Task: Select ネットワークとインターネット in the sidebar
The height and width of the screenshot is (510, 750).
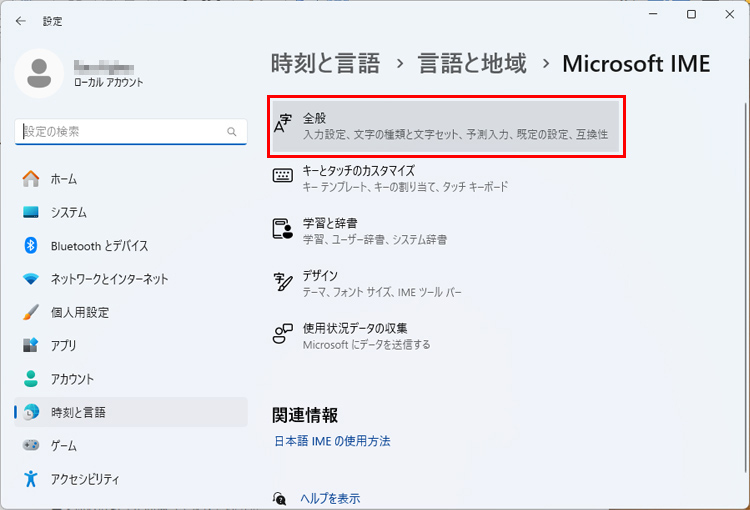Action: [131, 279]
